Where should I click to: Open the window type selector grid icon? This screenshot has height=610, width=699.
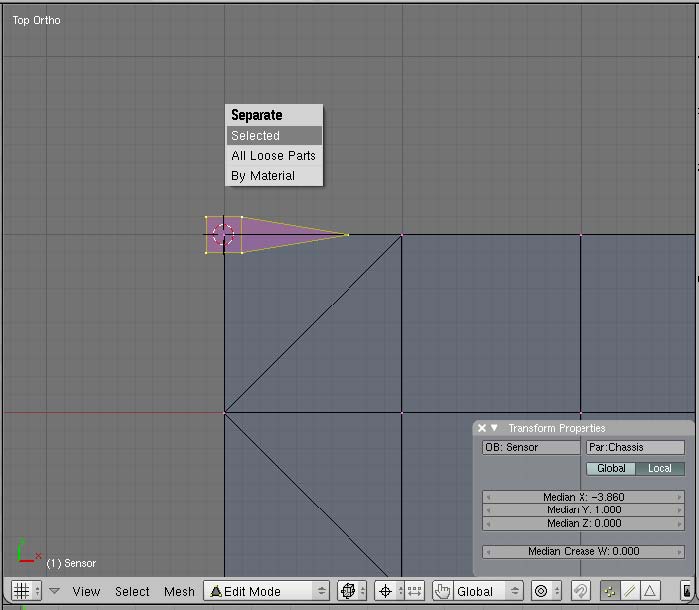point(26,591)
